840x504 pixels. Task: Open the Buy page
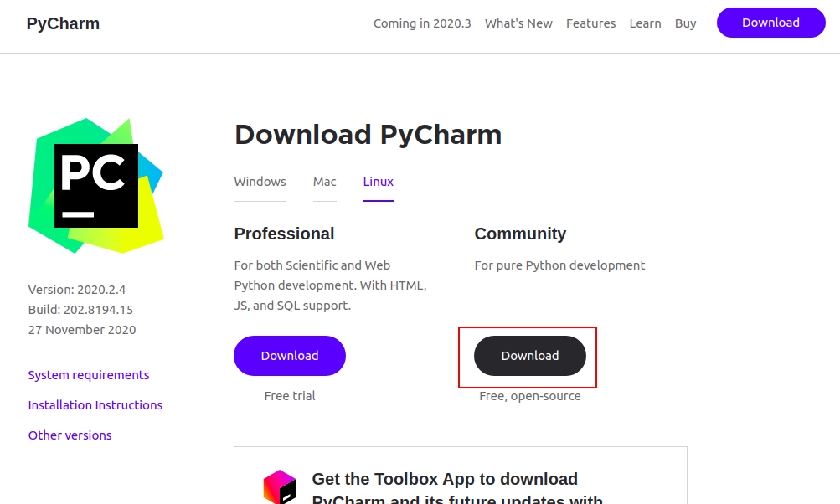(685, 23)
